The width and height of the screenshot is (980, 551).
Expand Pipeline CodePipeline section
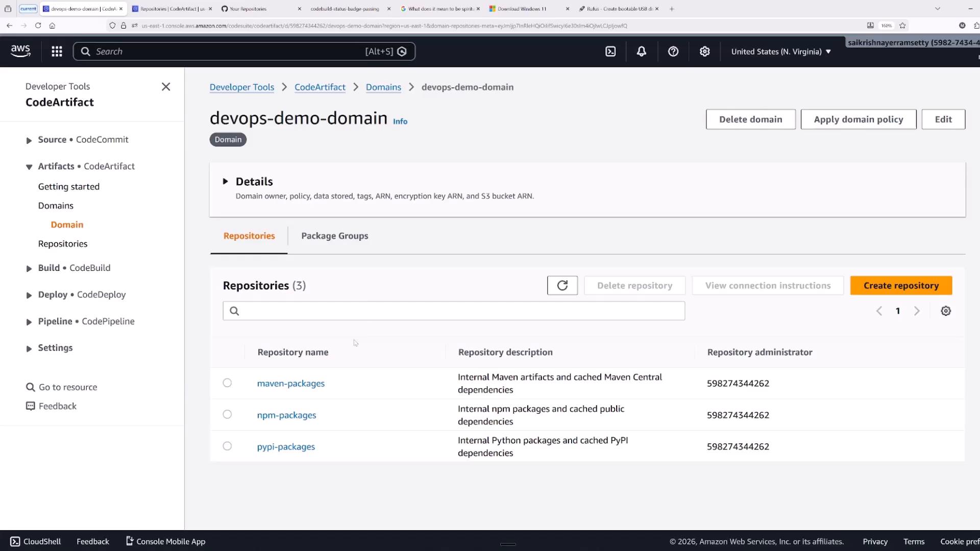[x=29, y=322]
